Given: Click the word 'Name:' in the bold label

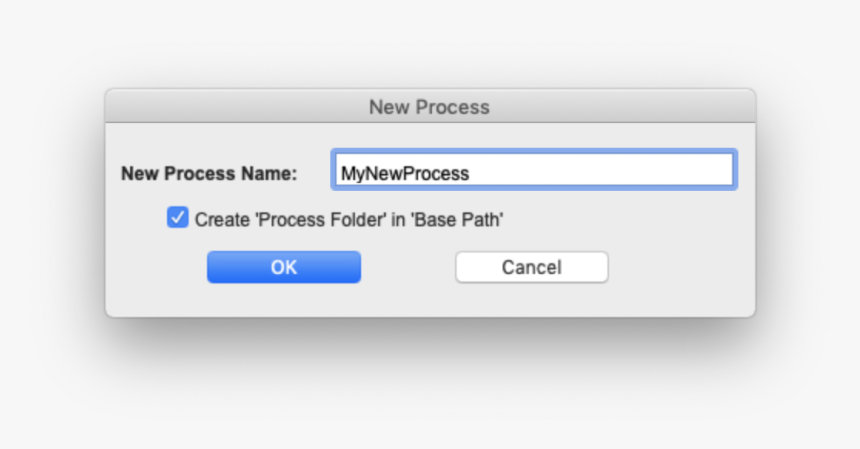Looking at the screenshot, I should tap(271, 173).
